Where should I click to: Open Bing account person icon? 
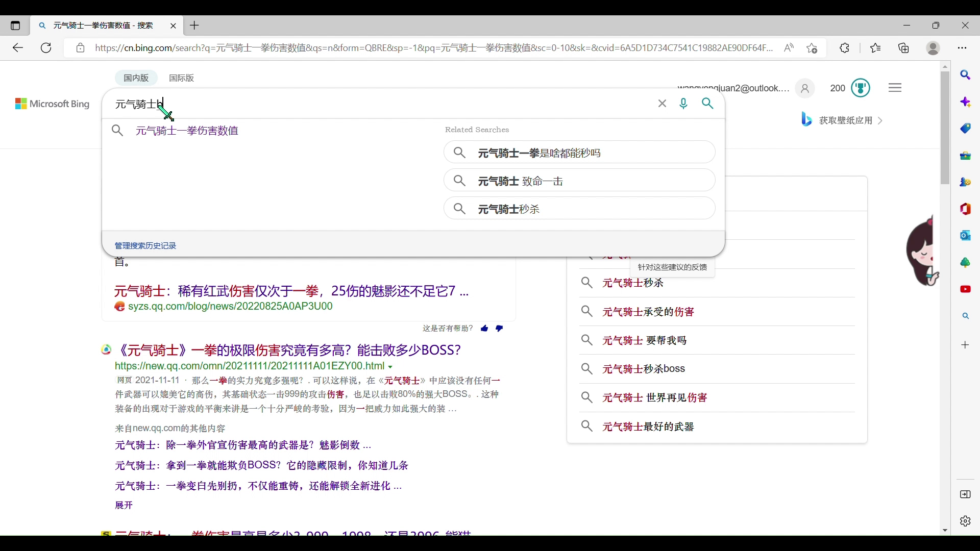[805, 88]
